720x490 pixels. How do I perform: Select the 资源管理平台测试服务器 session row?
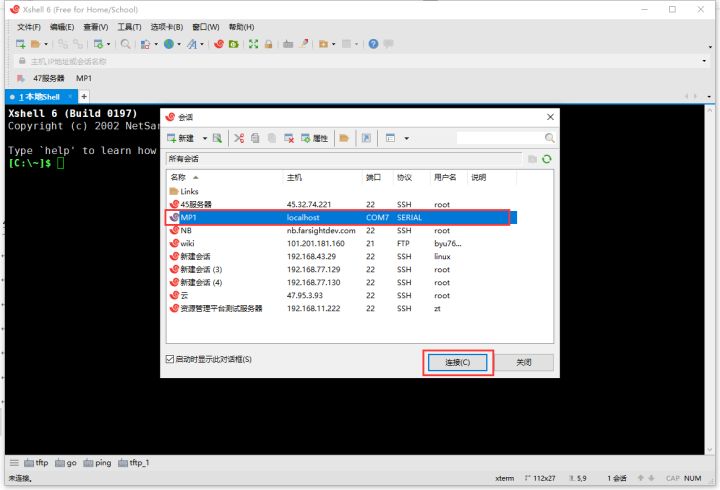point(343,309)
